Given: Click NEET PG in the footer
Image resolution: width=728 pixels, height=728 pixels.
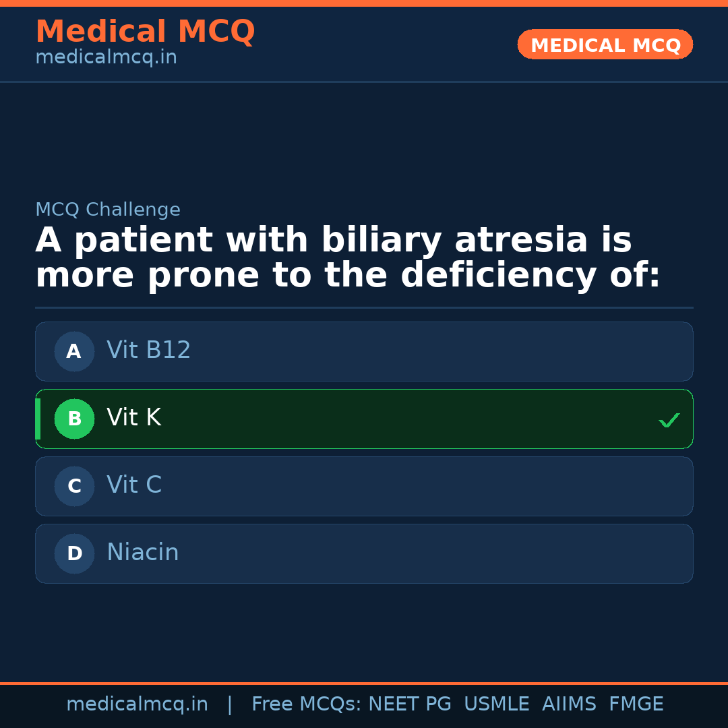Looking at the screenshot, I should point(410,704).
